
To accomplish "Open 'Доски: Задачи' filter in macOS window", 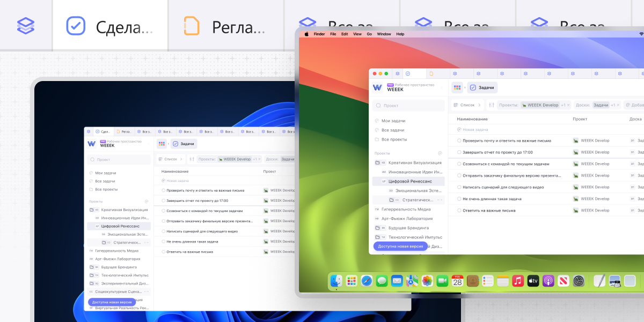I will pos(598,105).
